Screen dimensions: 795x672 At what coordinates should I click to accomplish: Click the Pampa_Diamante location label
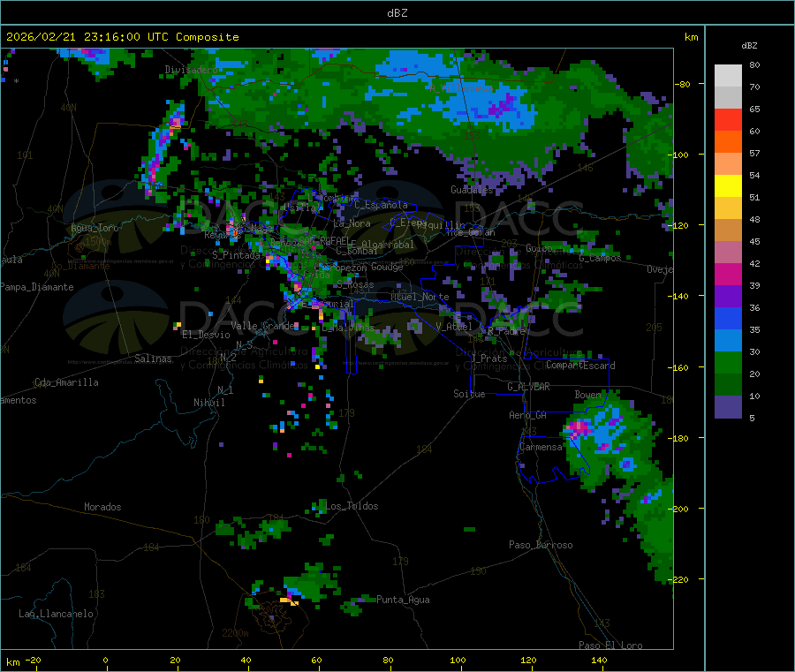click(36, 287)
